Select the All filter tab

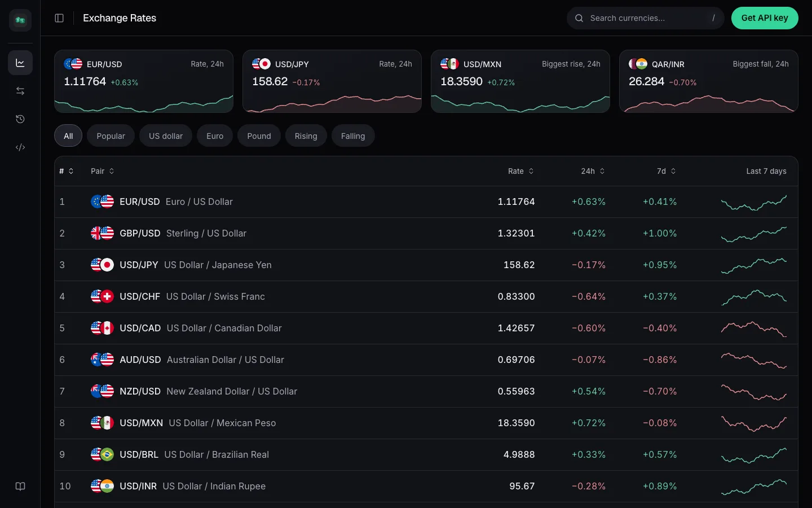point(68,135)
